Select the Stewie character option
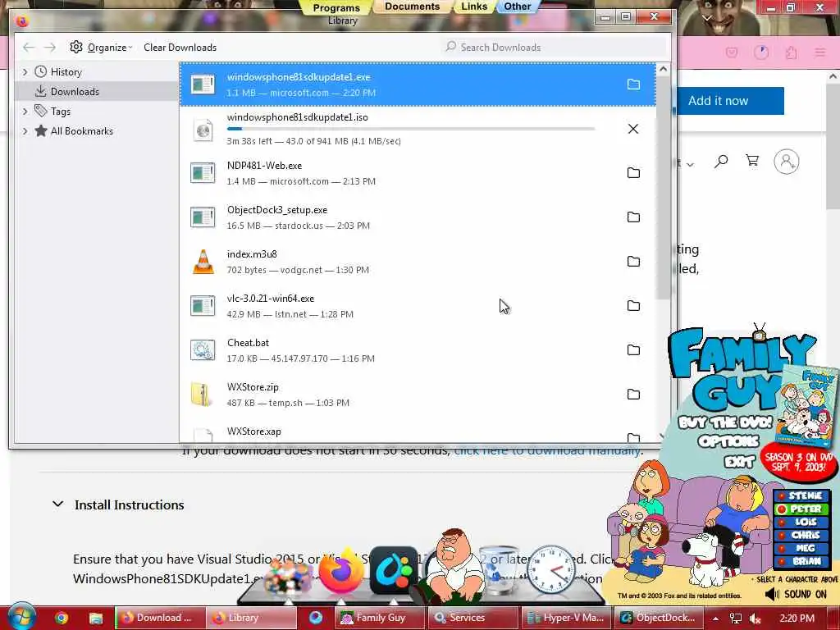This screenshot has width=840, height=630. (x=801, y=496)
